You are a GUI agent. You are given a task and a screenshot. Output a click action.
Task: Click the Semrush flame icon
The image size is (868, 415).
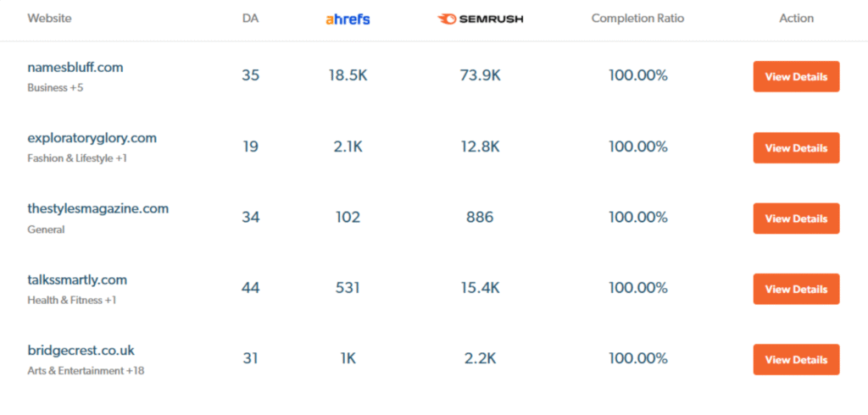pos(447,19)
